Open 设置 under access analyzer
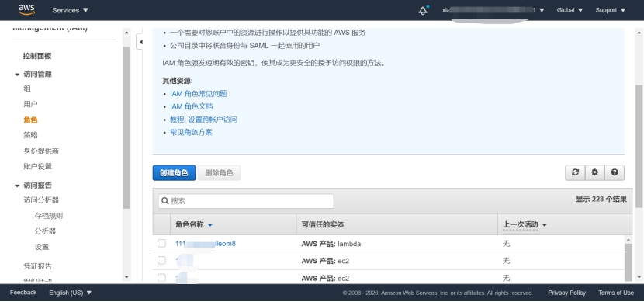Viewport: 644px width, 302px height. pos(41,247)
